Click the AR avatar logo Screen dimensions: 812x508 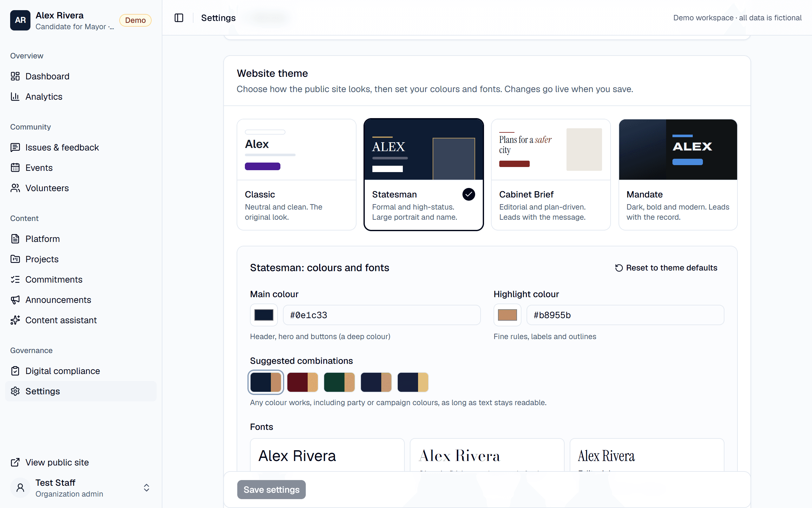coord(20,20)
